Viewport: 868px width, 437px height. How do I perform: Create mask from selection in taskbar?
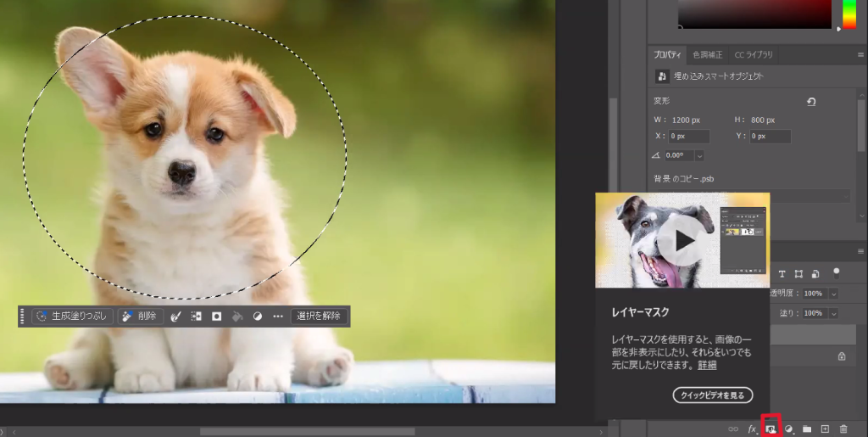(216, 317)
